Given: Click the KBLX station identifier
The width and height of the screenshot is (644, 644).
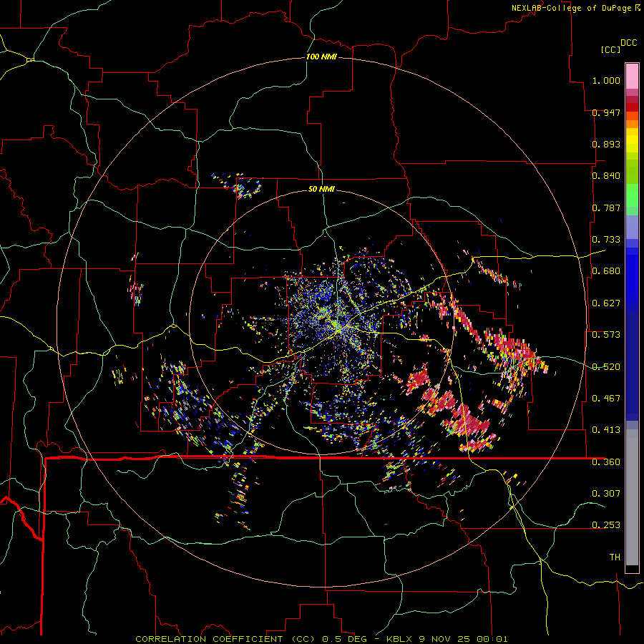Looking at the screenshot, I should click(399, 639).
